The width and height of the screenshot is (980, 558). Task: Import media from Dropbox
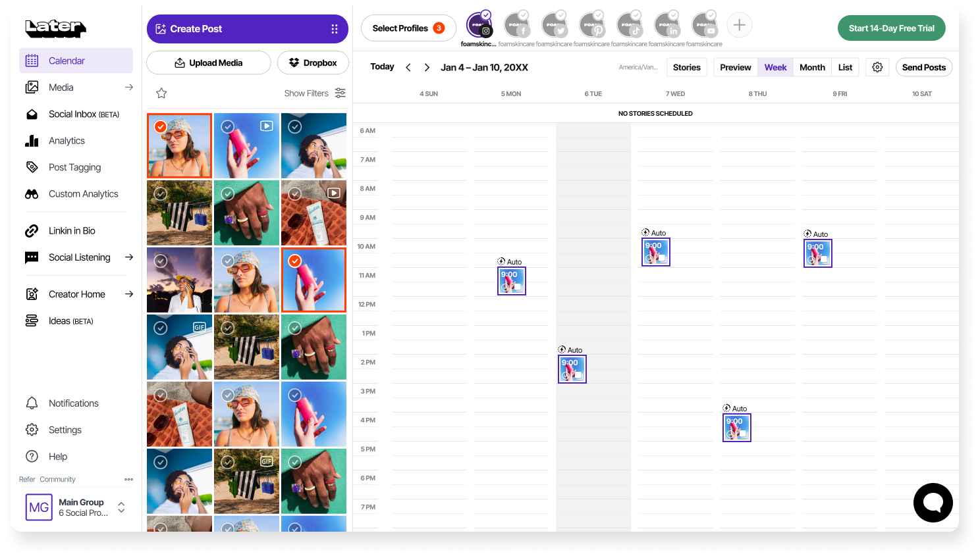click(x=313, y=63)
